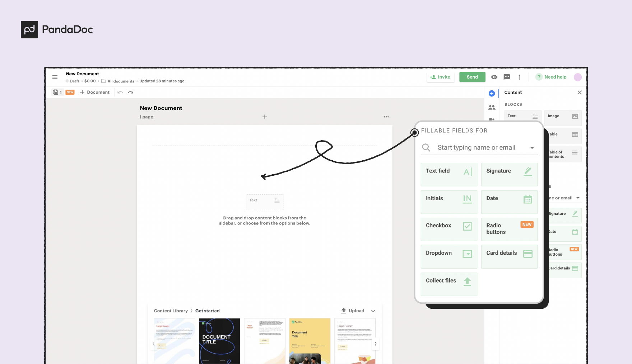Select the recipients people icon in sidebar
The image size is (632, 364).
click(492, 107)
